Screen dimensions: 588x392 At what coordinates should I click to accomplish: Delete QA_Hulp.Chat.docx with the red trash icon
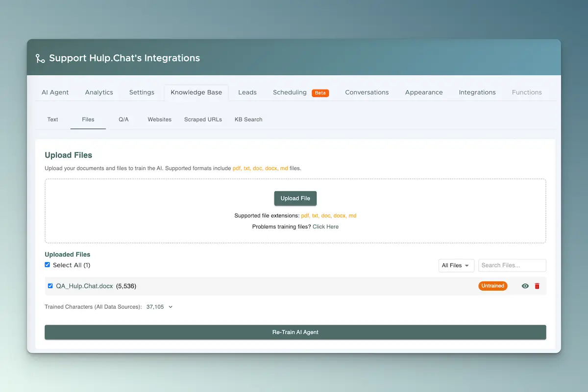537,286
